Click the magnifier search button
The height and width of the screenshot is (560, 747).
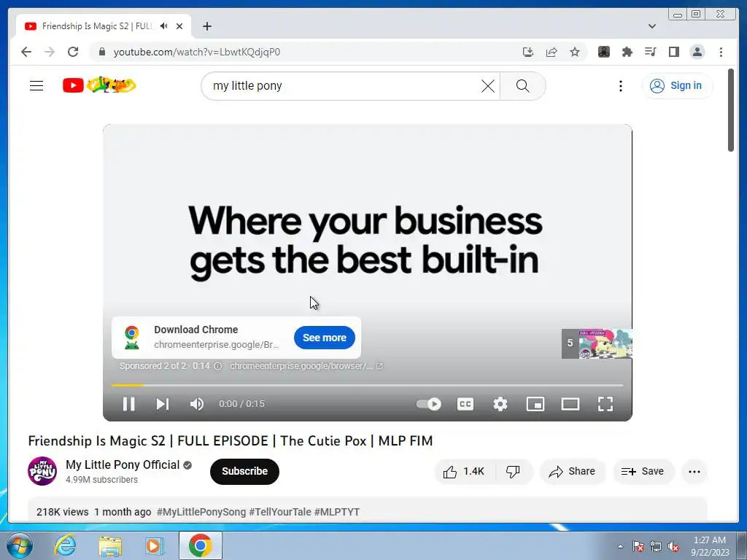522,86
